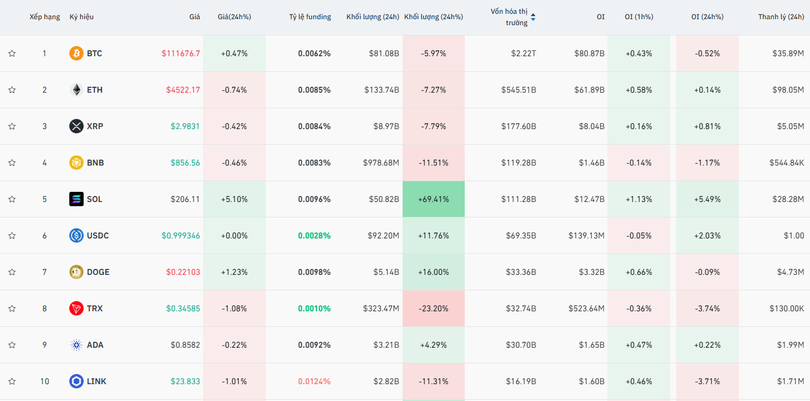Click the XRP coin icon
Viewport: 810px width, 401px height.
[76, 126]
